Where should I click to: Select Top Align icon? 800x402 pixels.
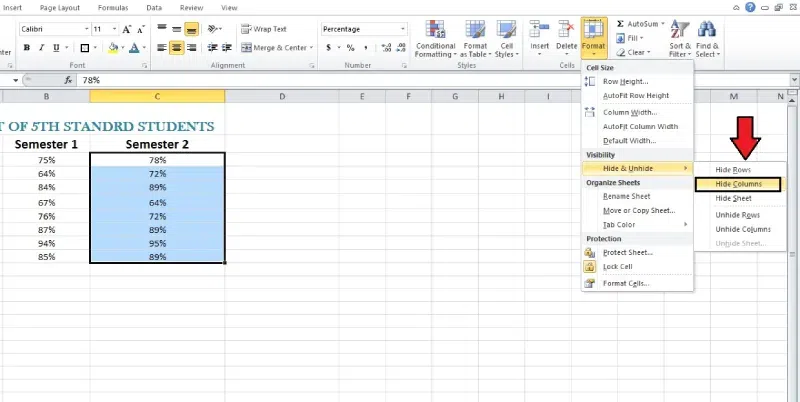[162, 29]
